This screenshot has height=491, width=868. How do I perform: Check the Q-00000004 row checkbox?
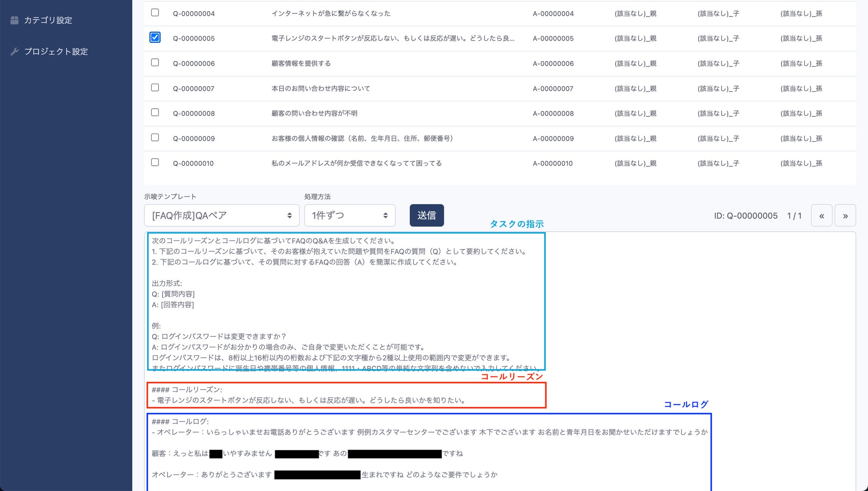155,12
